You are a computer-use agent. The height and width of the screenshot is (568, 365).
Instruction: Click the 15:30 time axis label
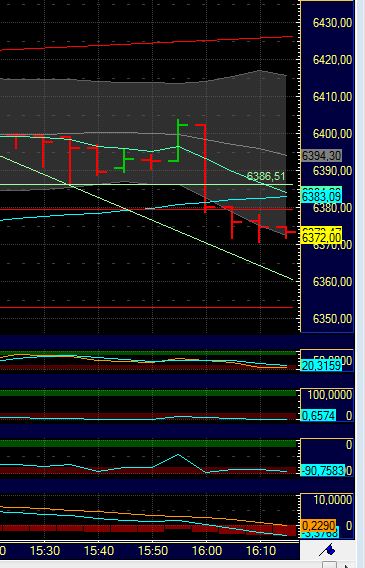[45, 551]
